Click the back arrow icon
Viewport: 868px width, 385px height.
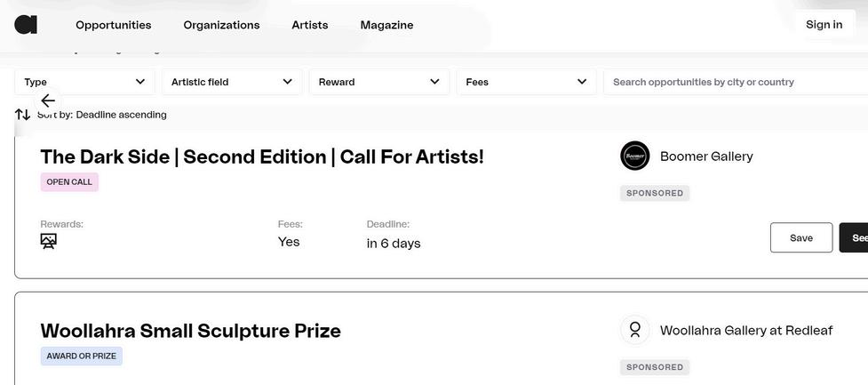(48, 100)
